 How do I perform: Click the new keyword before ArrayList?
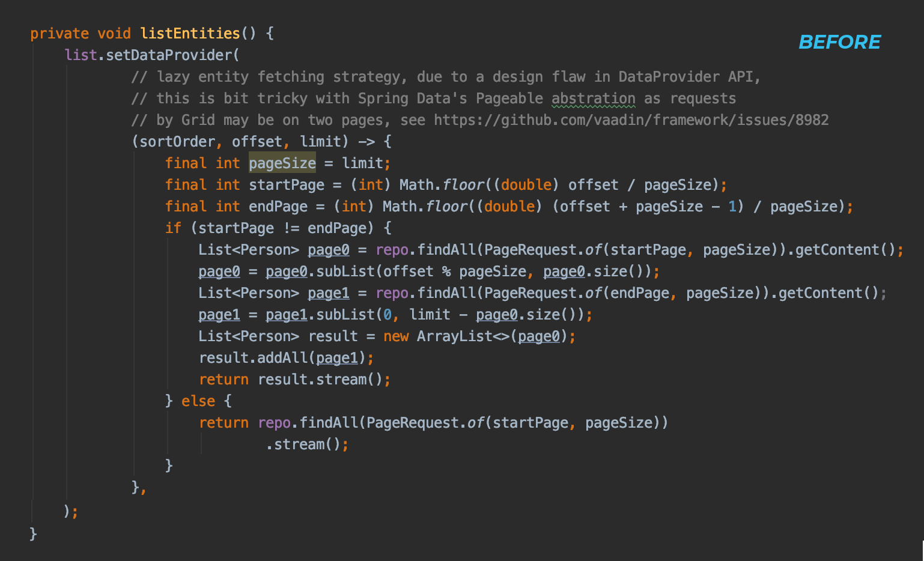point(396,336)
